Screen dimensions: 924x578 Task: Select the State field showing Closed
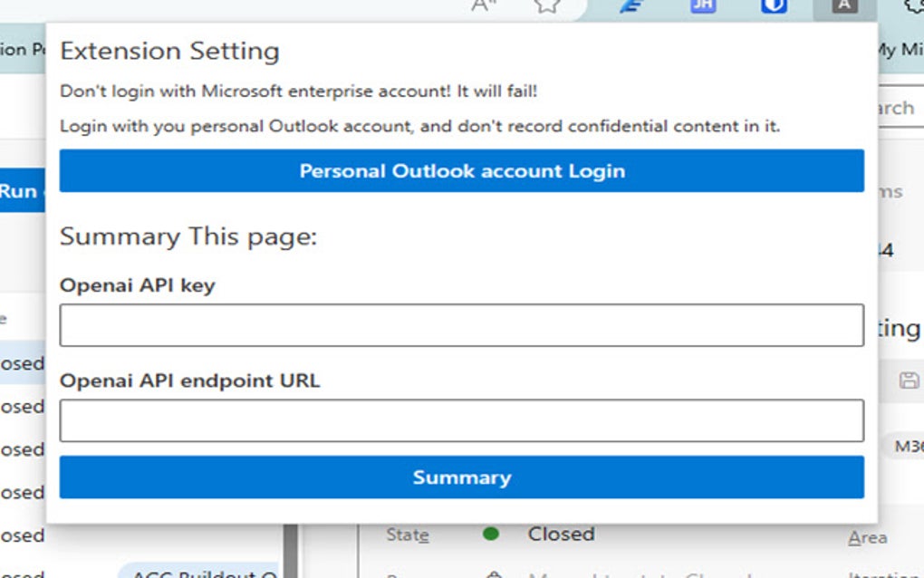point(561,535)
